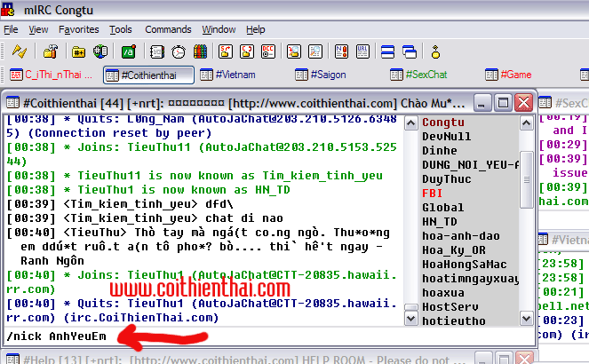Click the input box containing /nick AnhYeuEm
Screen dimensions: 589x364
(269, 336)
